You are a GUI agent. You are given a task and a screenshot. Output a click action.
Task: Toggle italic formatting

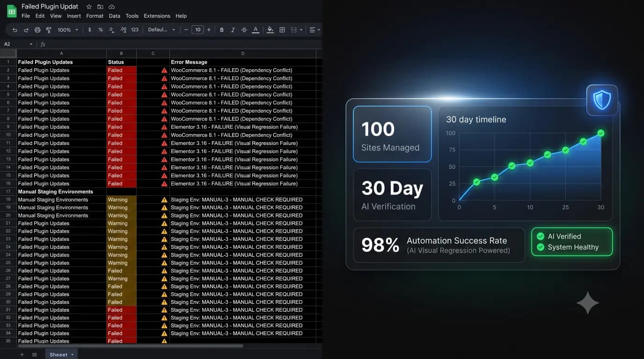tap(233, 30)
